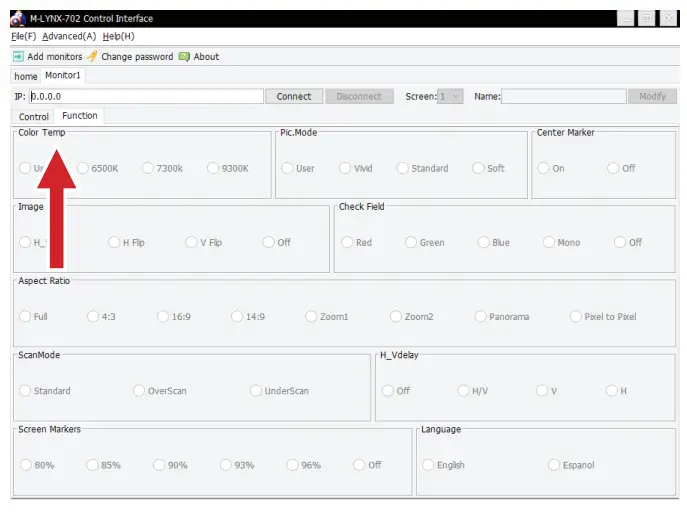Select H/V delay option
687x512 pixels.
point(473,390)
